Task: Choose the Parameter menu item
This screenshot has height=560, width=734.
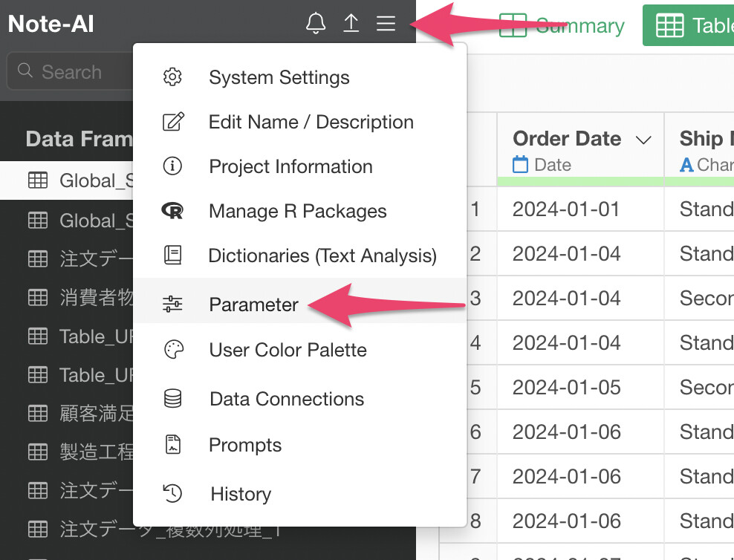Action: 300,300
